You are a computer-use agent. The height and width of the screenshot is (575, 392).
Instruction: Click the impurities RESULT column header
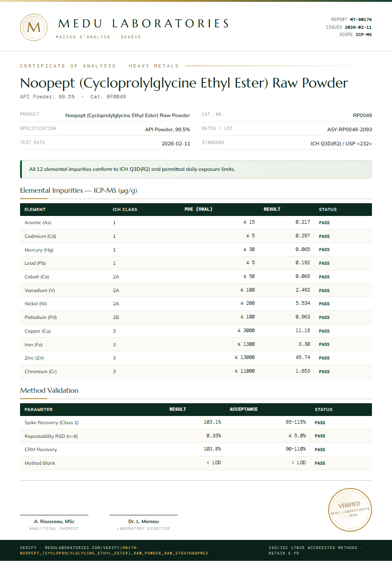click(x=272, y=210)
